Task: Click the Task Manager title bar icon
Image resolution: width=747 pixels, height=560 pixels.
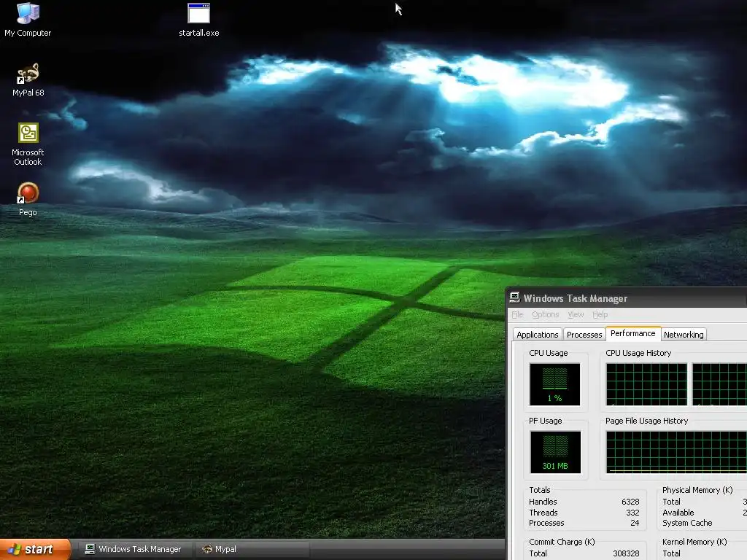Action: pos(514,297)
